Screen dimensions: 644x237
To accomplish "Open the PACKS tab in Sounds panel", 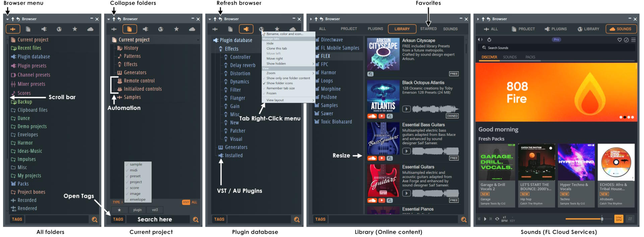I will coord(530,57).
